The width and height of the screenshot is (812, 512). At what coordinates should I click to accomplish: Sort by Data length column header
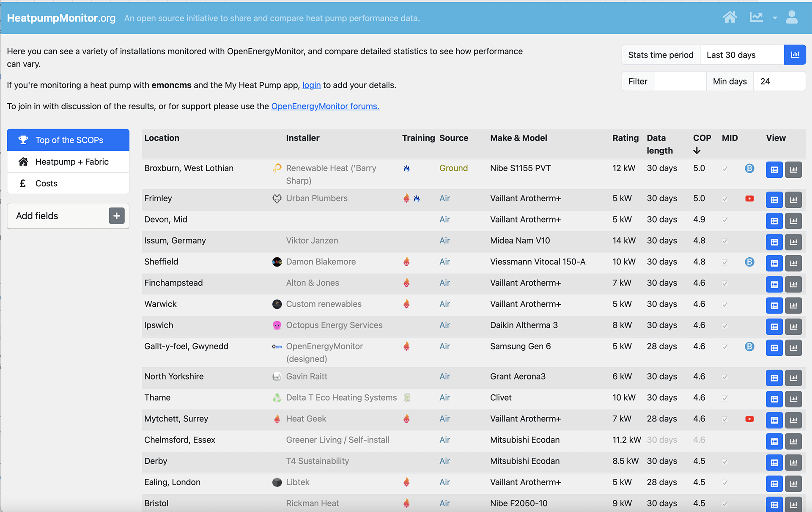[660, 144]
